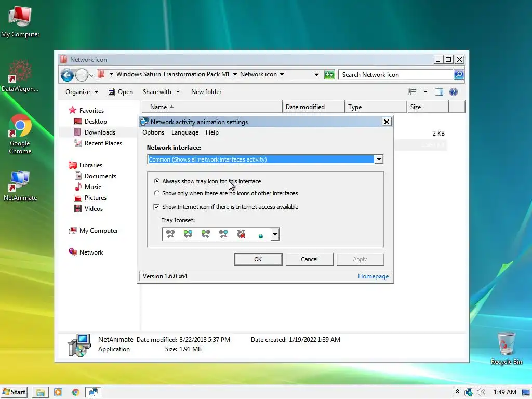Close the animation settings dialog
Image resolution: width=532 pixels, height=399 pixels.
point(387,122)
